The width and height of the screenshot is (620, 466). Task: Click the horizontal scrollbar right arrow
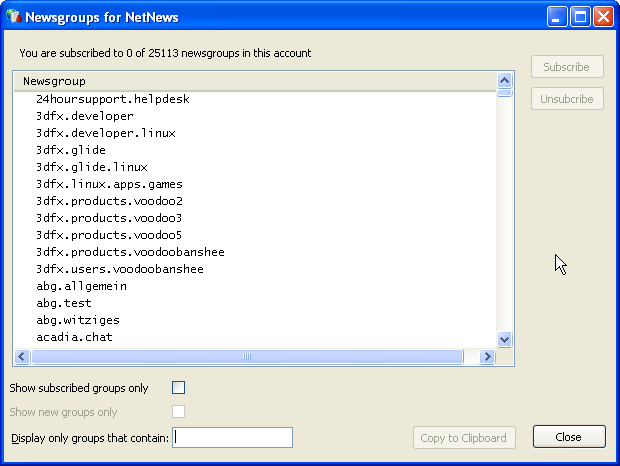pos(488,357)
